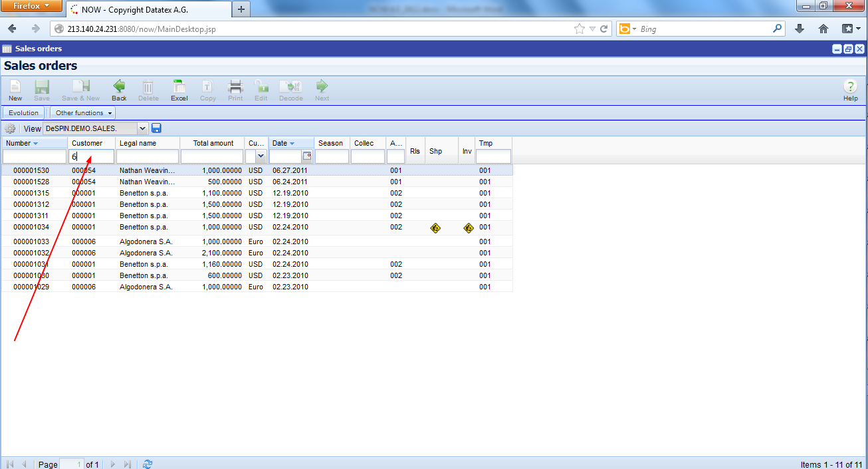The image size is (868, 469).
Task: Open the shipment warning icon on order 000001034
Action: (435, 228)
